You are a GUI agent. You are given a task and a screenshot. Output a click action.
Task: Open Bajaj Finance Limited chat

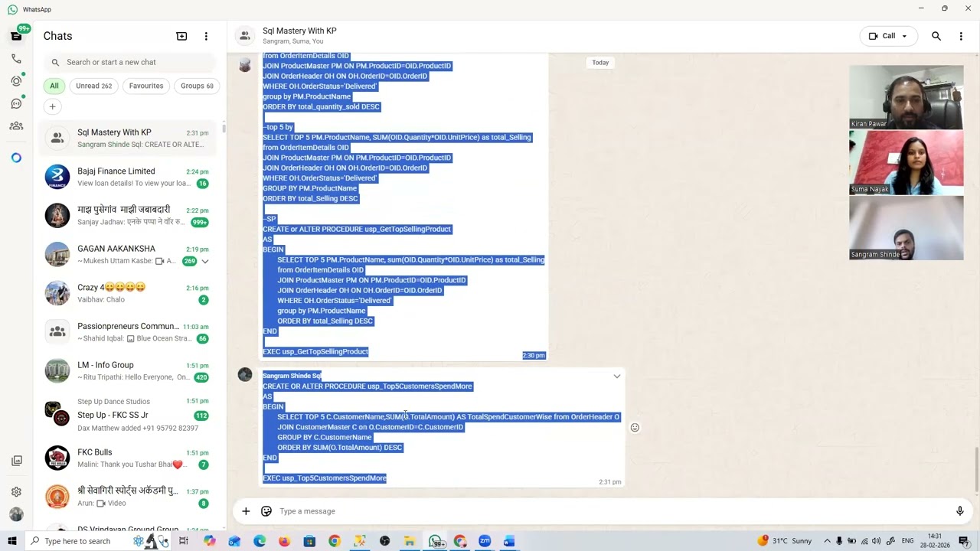pyautogui.click(x=128, y=177)
